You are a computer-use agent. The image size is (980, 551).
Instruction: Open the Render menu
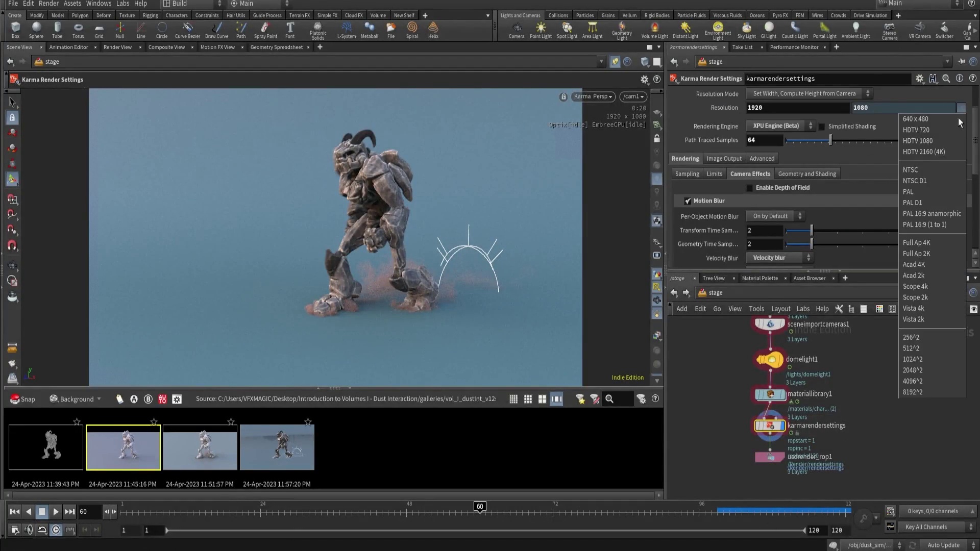pyautogui.click(x=48, y=4)
